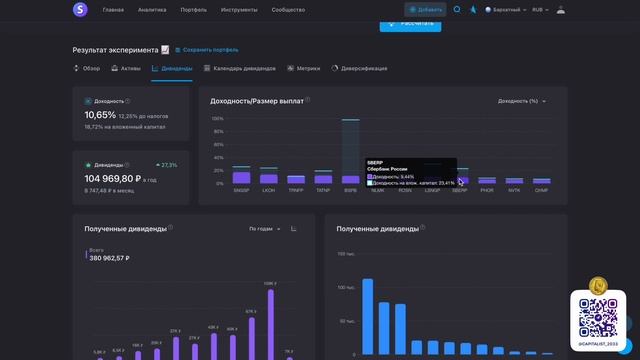Click info icon next to Доходность card
Screen dimensions: 640x360
click(x=128, y=101)
